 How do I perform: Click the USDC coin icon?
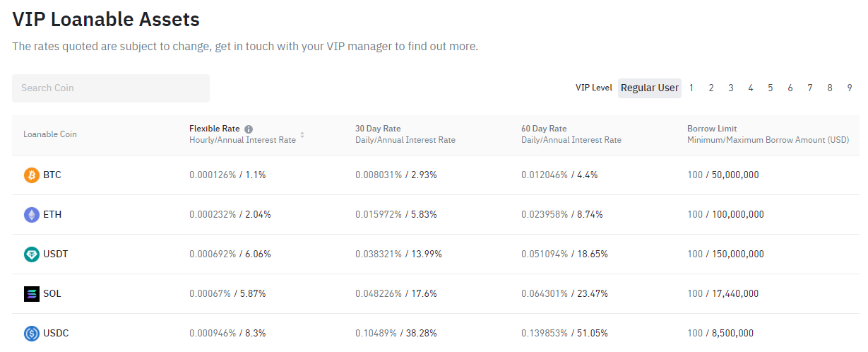(32, 333)
